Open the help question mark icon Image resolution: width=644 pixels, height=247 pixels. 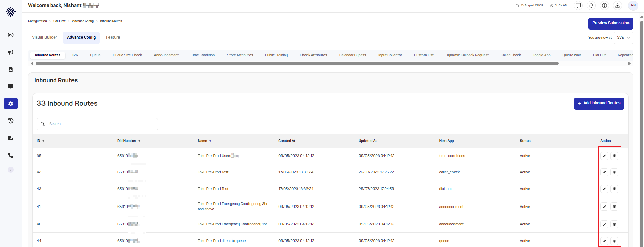(x=604, y=5)
